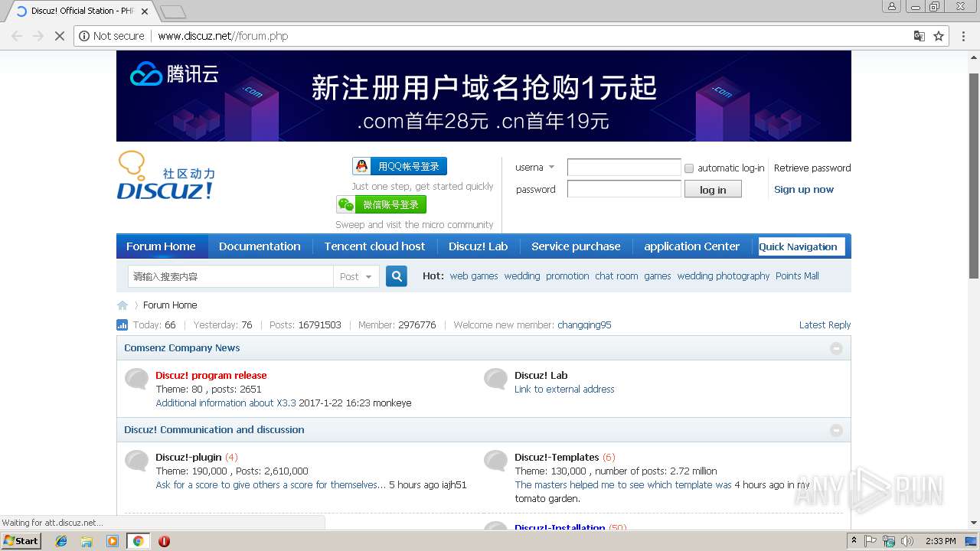This screenshot has height=551, width=980.
Task: Open the media player taskbar icon
Action: click(113, 541)
